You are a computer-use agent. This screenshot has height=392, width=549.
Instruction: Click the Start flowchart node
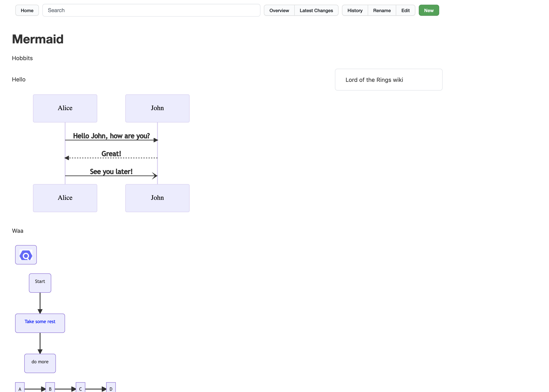(40, 283)
